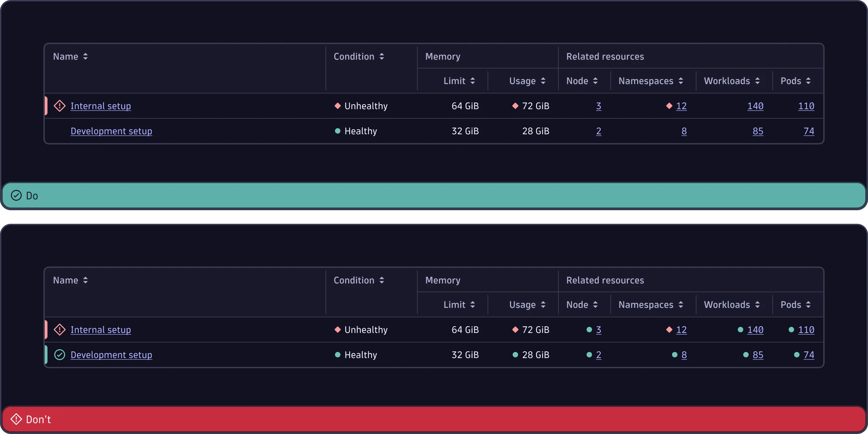Viewport: 868px width, 434px height.
Task: Open pods 110 link in Do table
Action: tap(806, 106)
